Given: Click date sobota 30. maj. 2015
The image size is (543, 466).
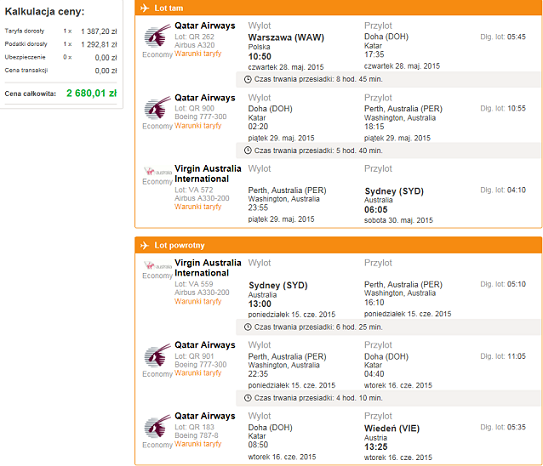Looking at the screenshot, I should pos(399,221).
